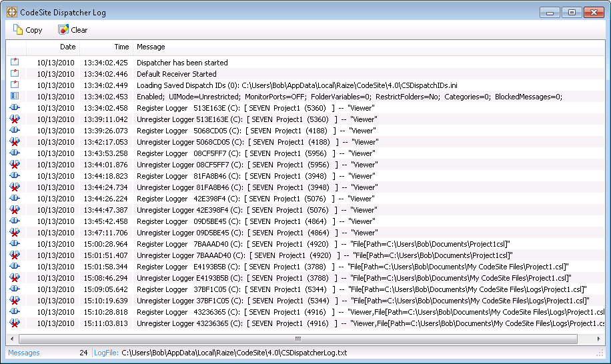The image size is (611, 364).
Task: Click the unregister icon for Logger 42E398F4
Action: click(x=15, y=209)
